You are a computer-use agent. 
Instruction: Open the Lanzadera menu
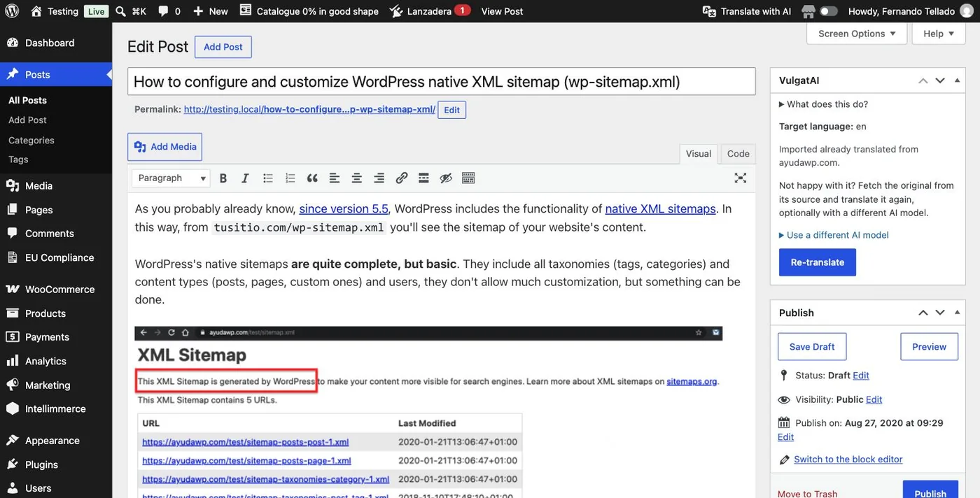(x=430, y=11)
